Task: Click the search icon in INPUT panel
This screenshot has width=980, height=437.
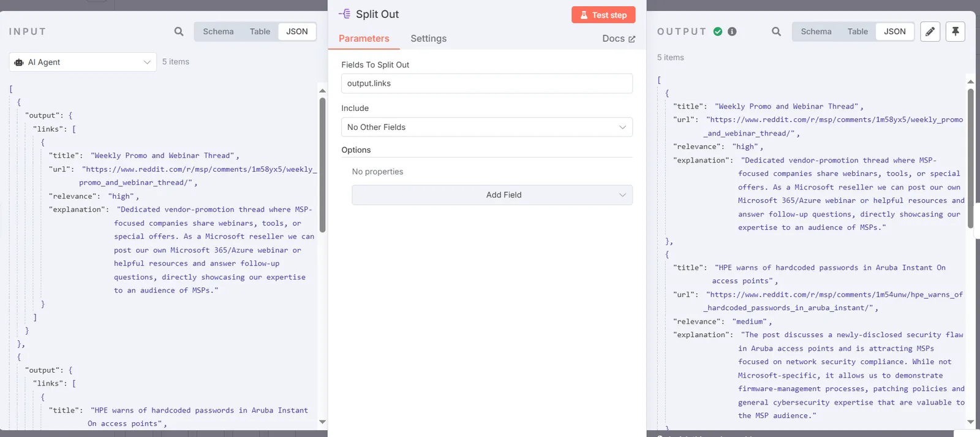Action: coord(179,31)
